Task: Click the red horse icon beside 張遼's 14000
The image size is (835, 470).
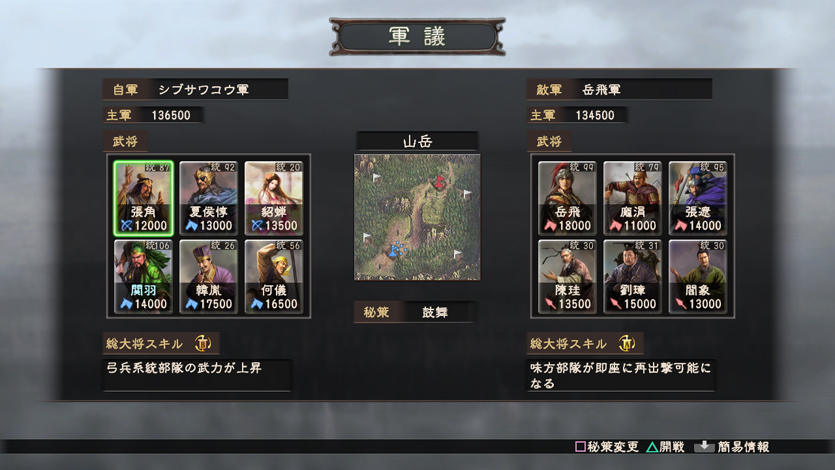Action: tap(681, 226)
